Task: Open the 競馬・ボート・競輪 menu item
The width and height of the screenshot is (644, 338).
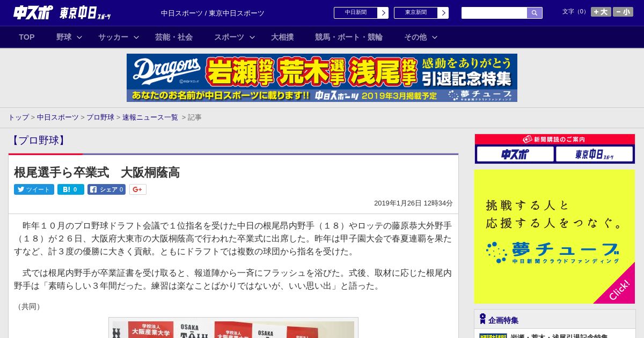Action: pos(349,37)
